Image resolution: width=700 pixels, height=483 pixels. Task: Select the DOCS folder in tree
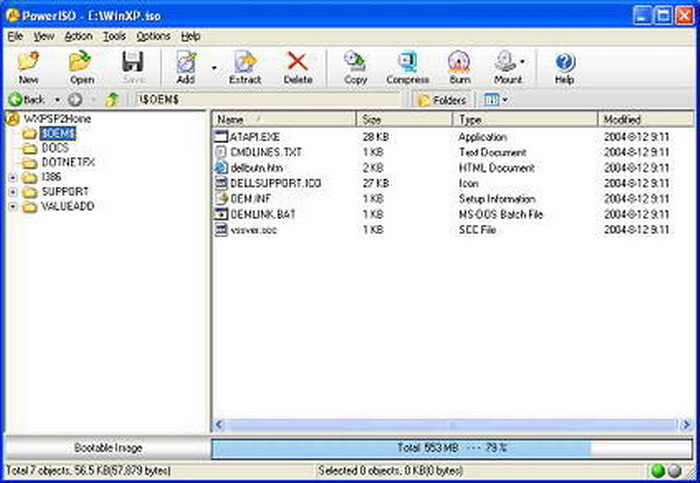coord(55,148)
